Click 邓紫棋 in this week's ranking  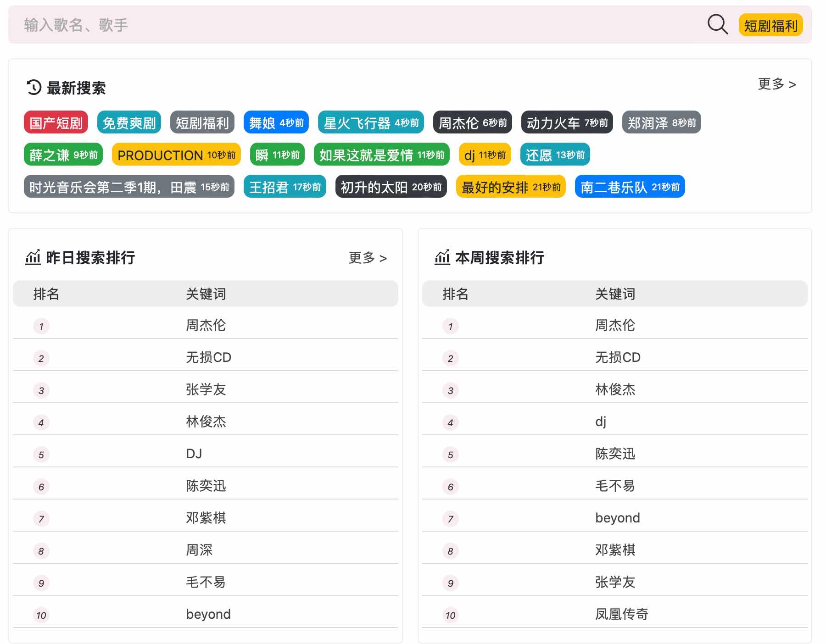click(615, 550)
